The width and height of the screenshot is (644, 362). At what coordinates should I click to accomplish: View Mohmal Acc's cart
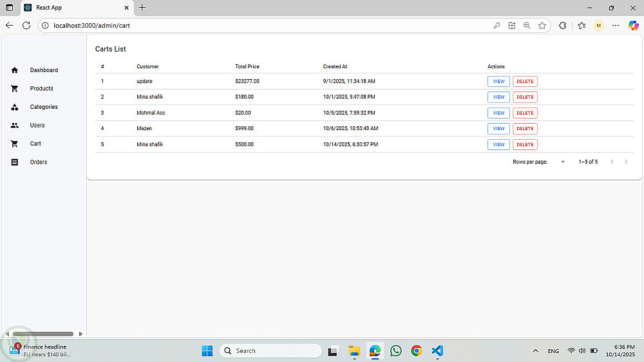pyautogui.click(x=498, y=113)
